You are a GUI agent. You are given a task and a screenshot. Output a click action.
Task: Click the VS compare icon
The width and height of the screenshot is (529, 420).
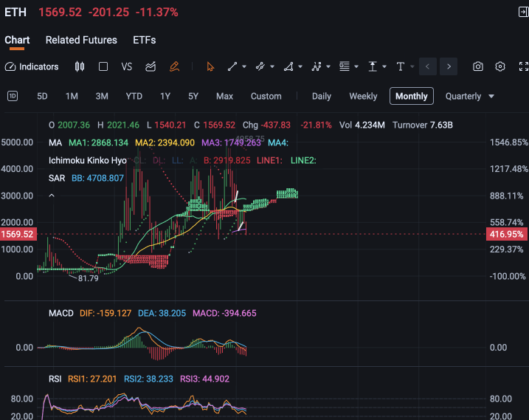(x=126, y=66)
